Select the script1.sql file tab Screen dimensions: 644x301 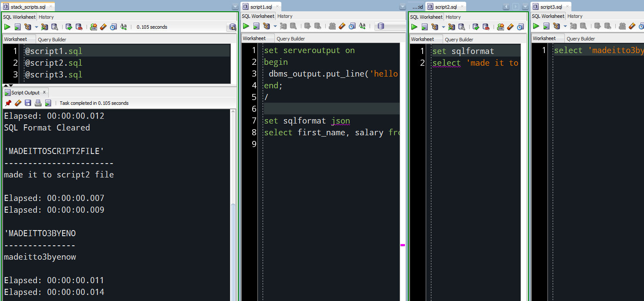pyautogui.click(x=261, y=7)
